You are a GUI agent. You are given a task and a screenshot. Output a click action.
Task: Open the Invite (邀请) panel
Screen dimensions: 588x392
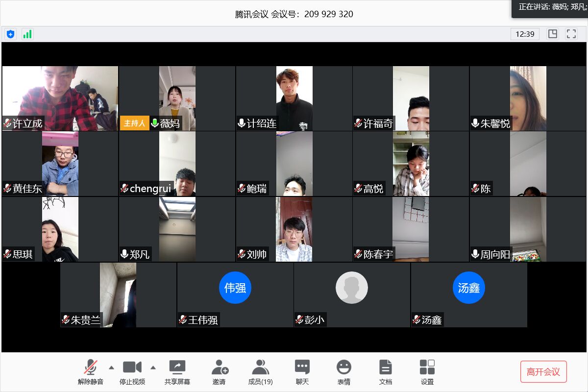point(219,372)
